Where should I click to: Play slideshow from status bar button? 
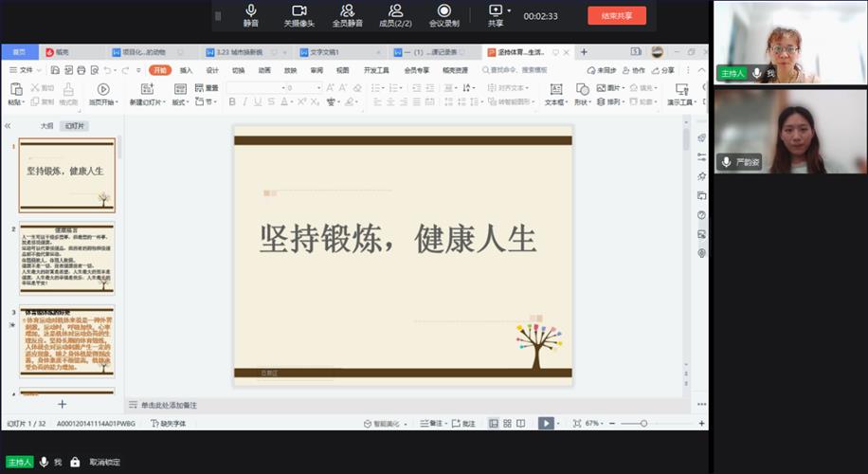(546, 423)
